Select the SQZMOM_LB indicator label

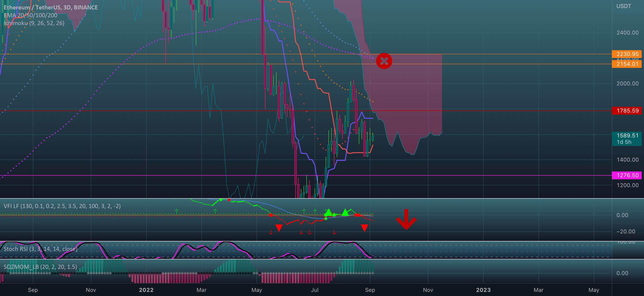click(40, 267)
